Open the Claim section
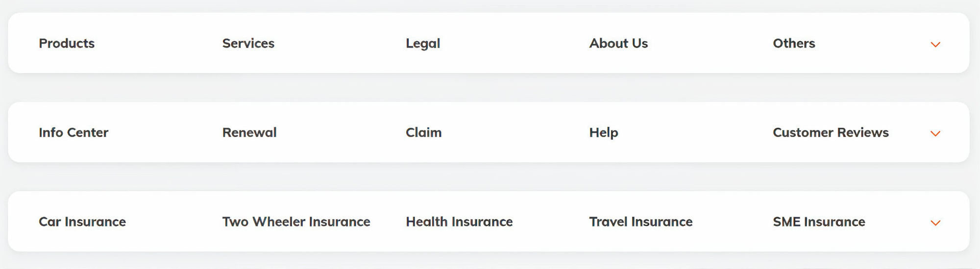 (x=423, y=133)
